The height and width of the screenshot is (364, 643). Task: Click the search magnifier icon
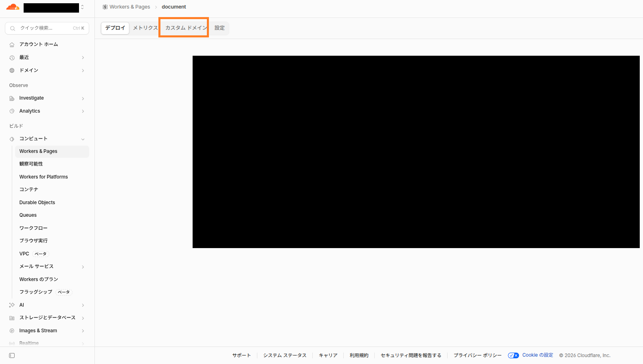click(13, 28)
